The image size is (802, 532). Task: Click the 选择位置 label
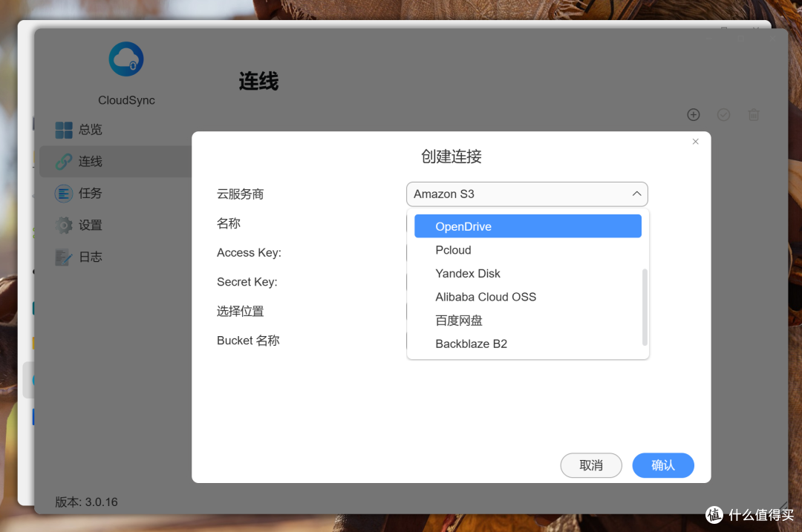[x=240, y=311]
